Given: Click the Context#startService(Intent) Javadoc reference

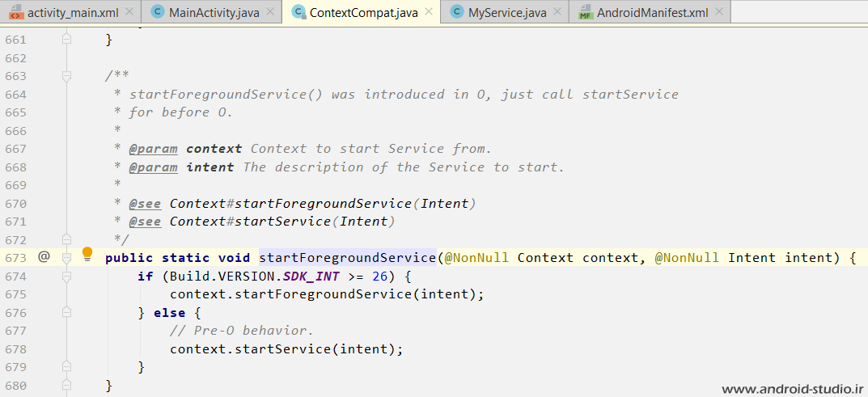Looking at the screenshot, I should [x=282, y=222].
